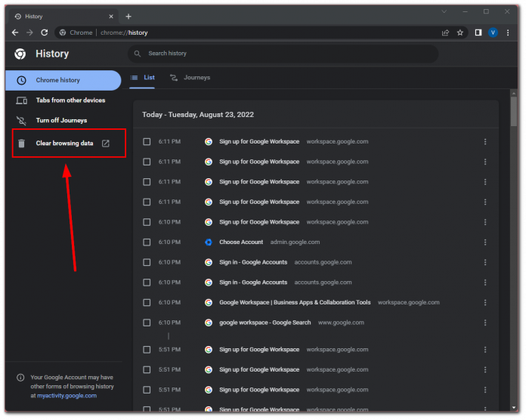
Task: Tick checkbox for google workspace - Google Search
Action: [x=147, y=323]
